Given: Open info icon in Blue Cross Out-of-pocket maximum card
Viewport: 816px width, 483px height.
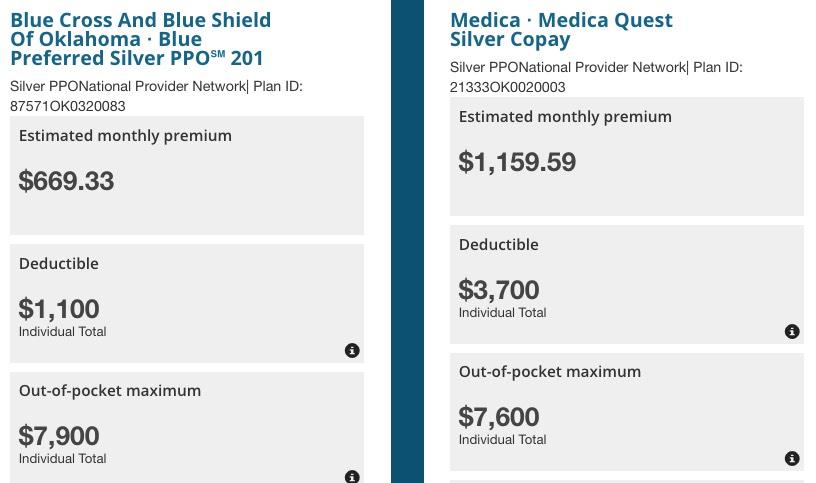Looking at the screenshot, I should click(x=352, y=477).
